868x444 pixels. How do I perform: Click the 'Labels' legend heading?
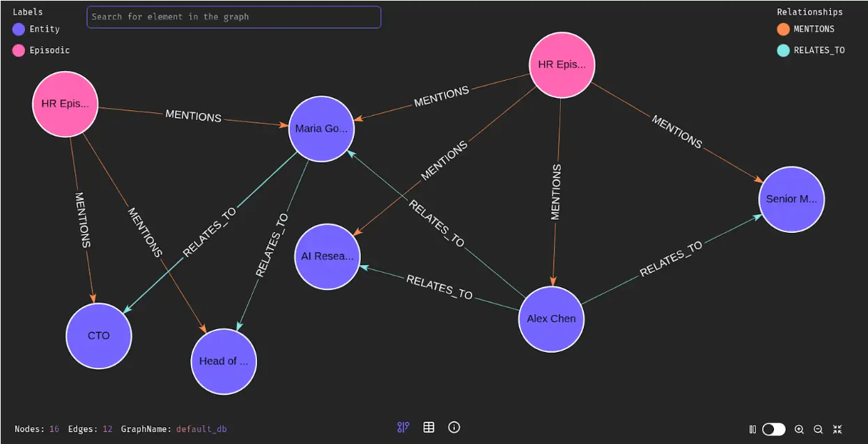pyautogui.click(x=28, y=12)
